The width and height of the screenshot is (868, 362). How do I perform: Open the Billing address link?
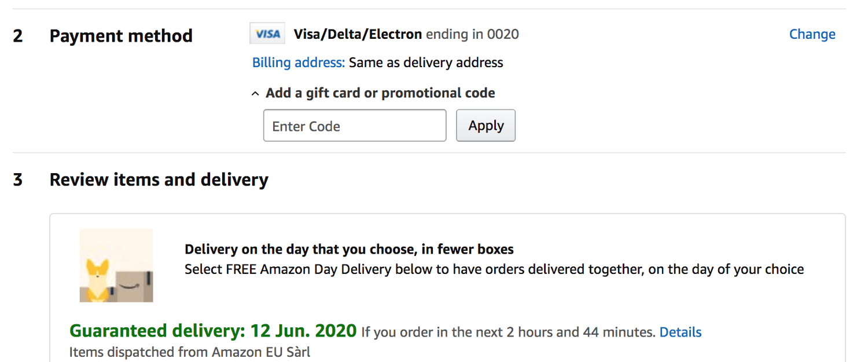point(298,63)
